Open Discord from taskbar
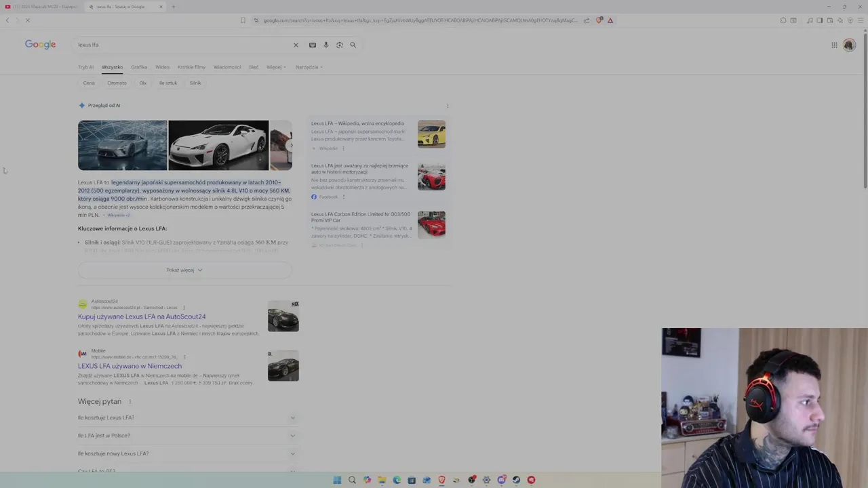868x488 pixels. coord(501,480)
